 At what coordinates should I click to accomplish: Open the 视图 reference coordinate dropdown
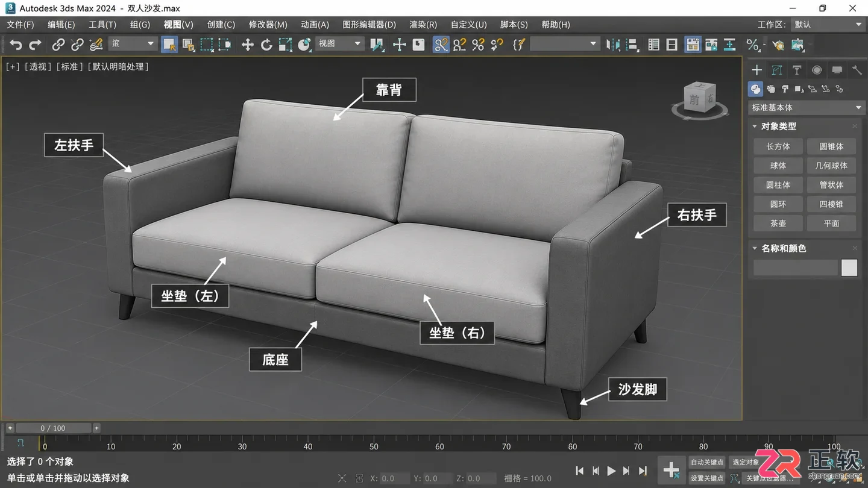coord(340,44)
